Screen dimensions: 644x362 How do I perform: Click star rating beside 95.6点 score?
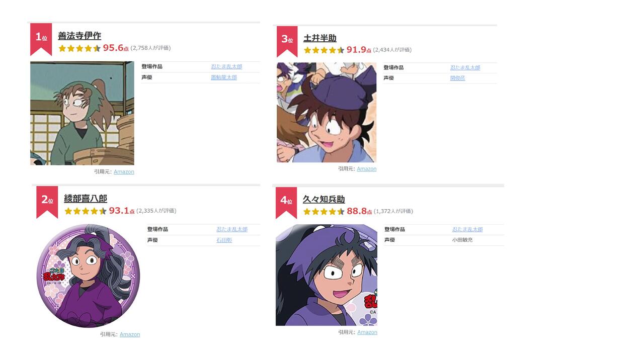pyautogui.click(x=79, y=48)
